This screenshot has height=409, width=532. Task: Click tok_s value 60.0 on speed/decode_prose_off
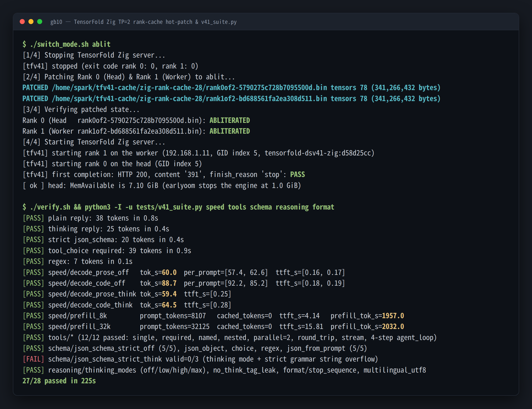[x=169, y=272]
